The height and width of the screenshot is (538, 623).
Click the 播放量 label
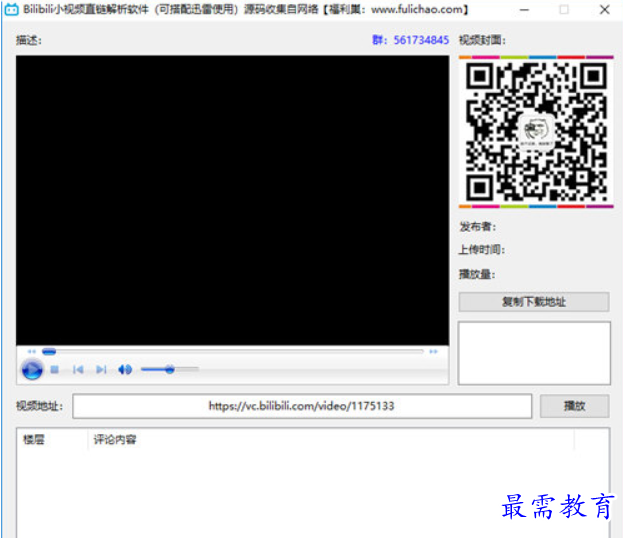[477, 274]
